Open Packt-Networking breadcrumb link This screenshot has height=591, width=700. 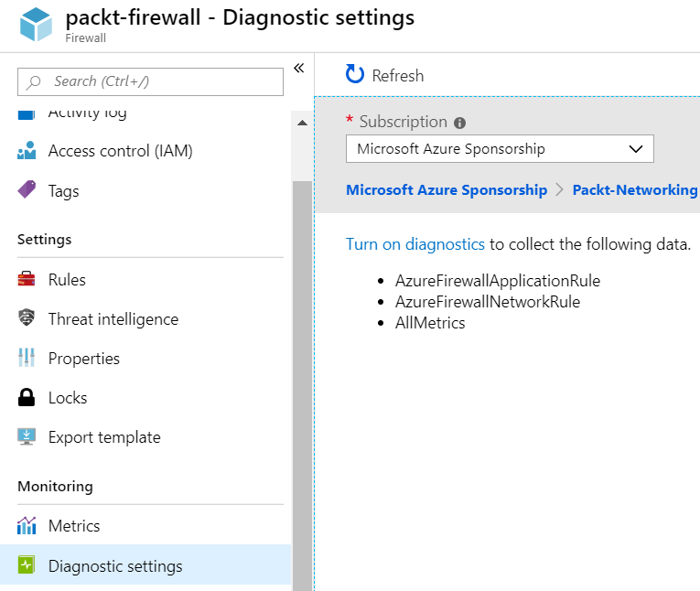pos(634,190)
